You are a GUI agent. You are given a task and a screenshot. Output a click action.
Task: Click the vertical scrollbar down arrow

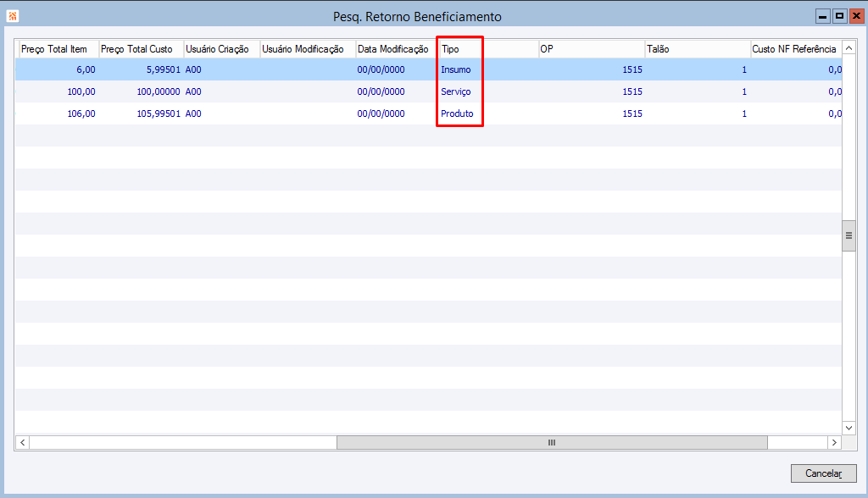[x=849, y=428]
